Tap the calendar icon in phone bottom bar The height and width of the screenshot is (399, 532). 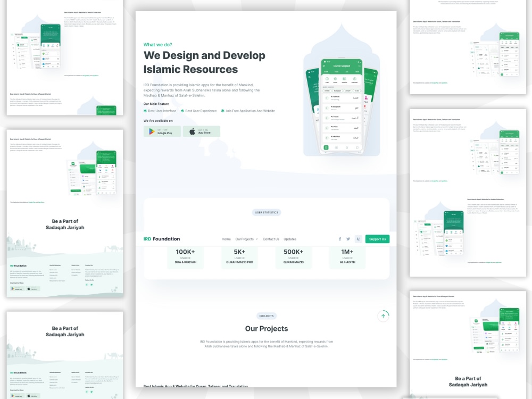(347, 147)
